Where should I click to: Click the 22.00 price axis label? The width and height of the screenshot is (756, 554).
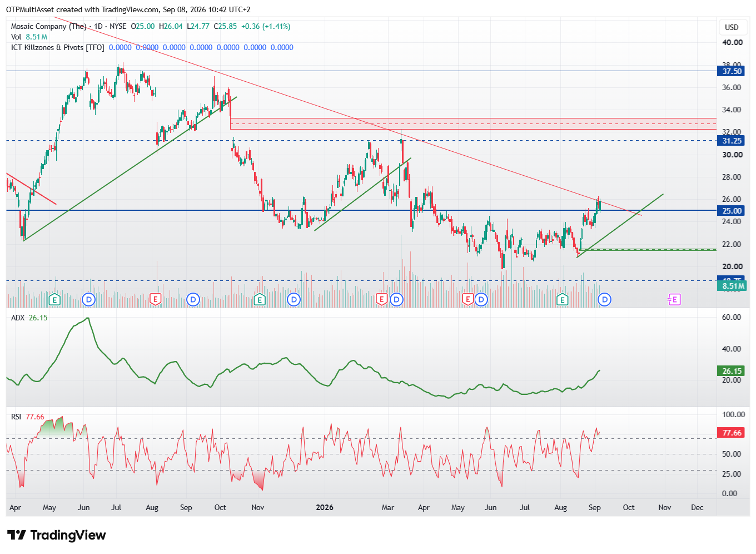(x=732, y=244)
